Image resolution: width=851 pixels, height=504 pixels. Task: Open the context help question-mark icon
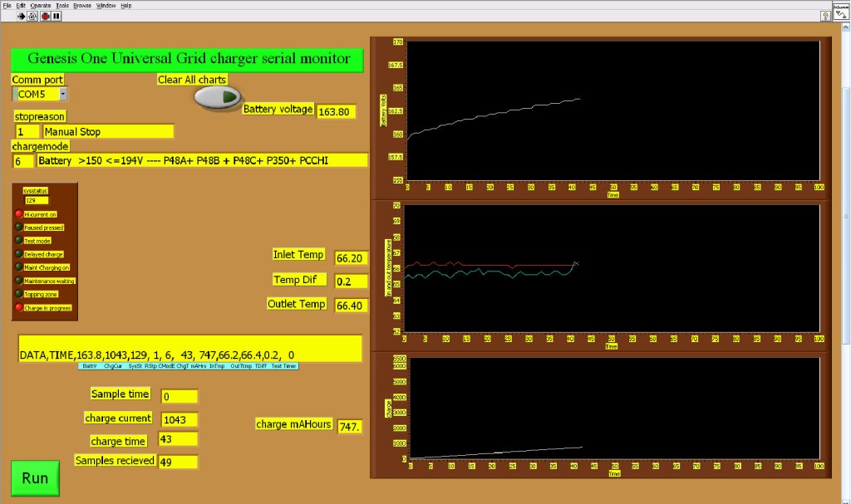pos(825,17)
